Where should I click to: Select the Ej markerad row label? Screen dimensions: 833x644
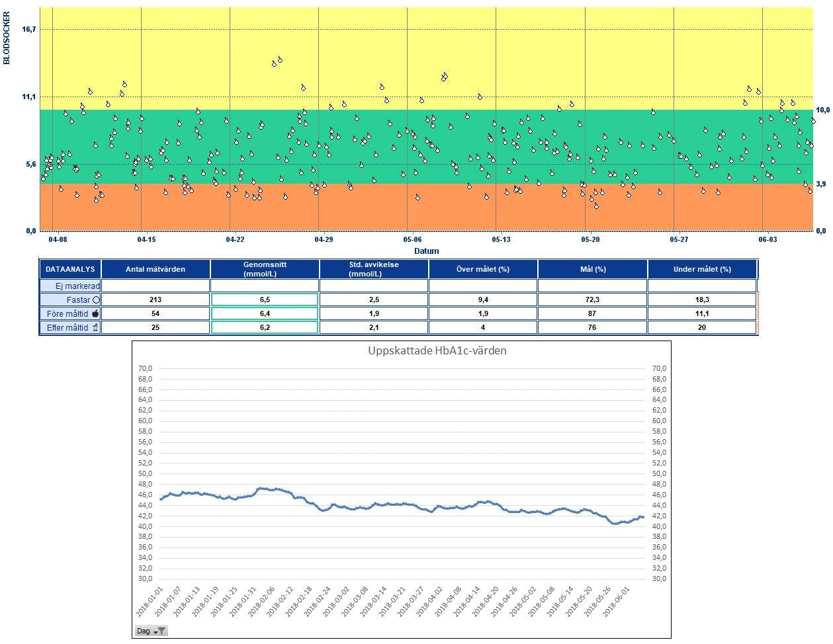(x=69, y=286)
